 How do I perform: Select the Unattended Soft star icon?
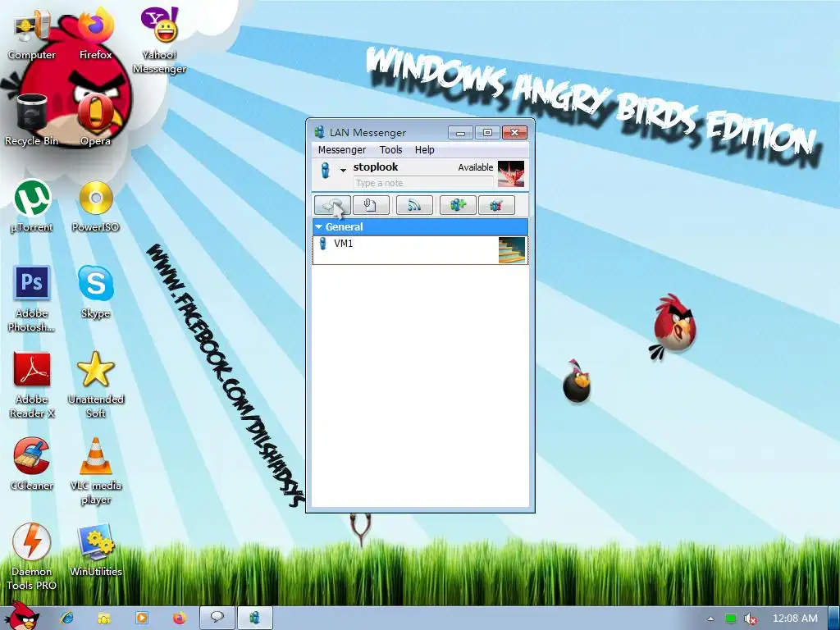click(95, 385)
